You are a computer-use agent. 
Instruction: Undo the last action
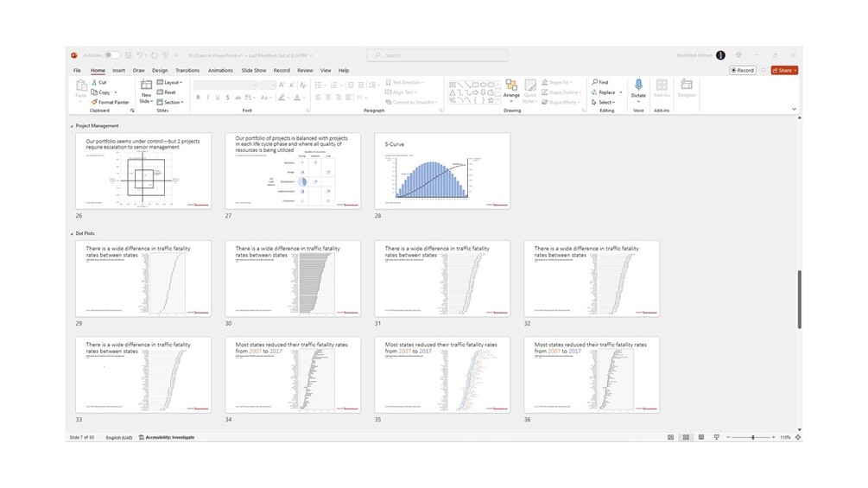pyautogui.click(x=140, y=55)
